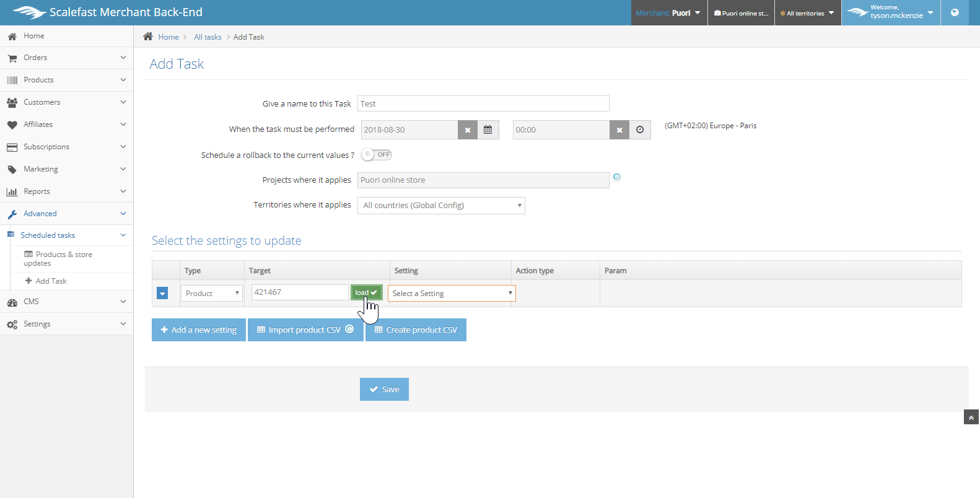Open Add Task in sidebar
The height and width of the screenshot is (498, 980).
(x=51, y=281)
